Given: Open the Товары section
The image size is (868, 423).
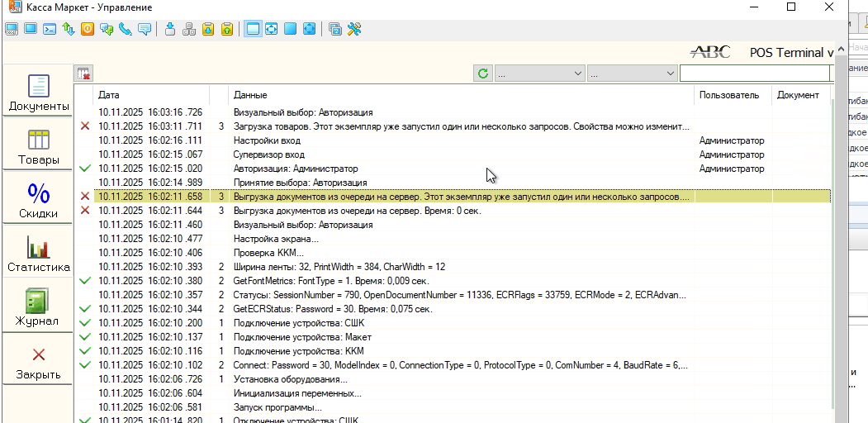Looking at the screenshot, I should [x=38, y=145].
